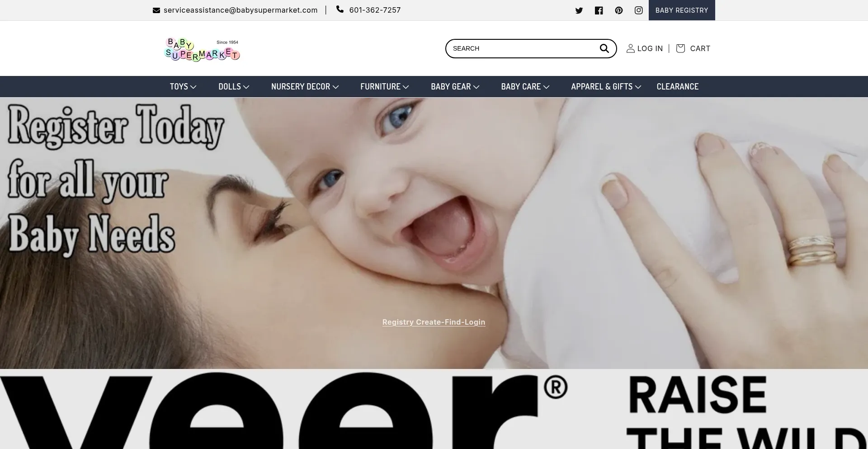Expand the Nursery Decor chevron
The image size is (868, 449).
coord(336,87)
